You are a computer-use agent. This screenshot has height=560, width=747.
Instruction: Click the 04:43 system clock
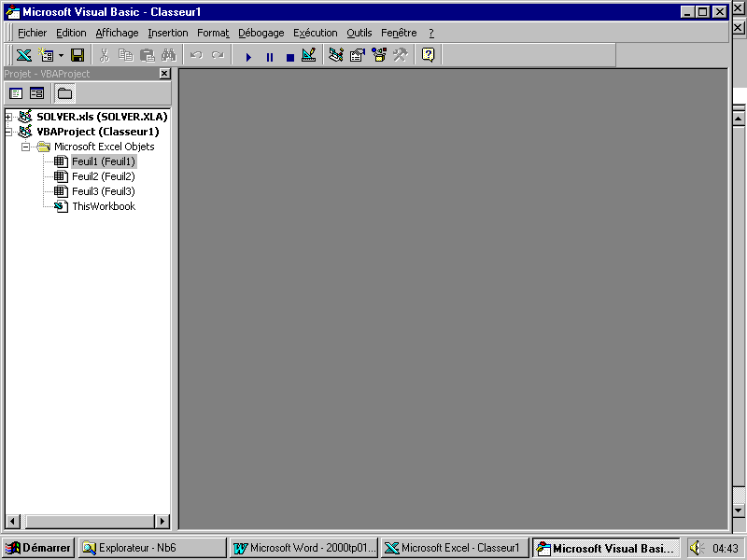[726, 549]
